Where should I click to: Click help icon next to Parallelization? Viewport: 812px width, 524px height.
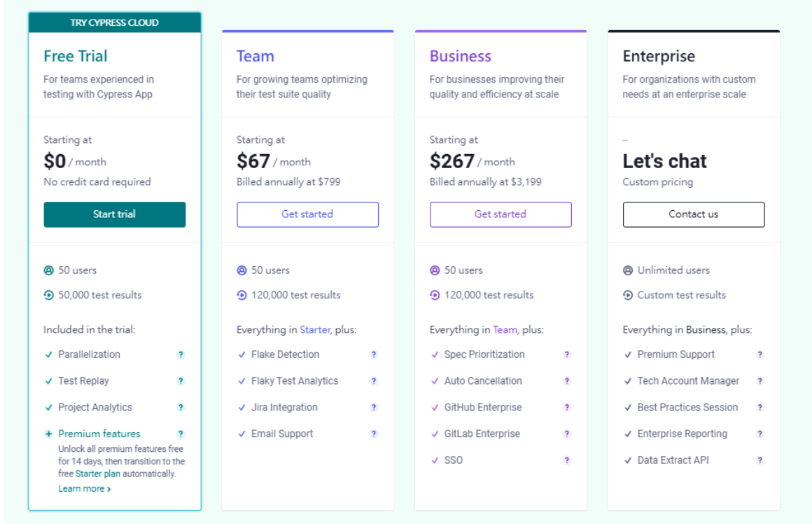(181, 354)
